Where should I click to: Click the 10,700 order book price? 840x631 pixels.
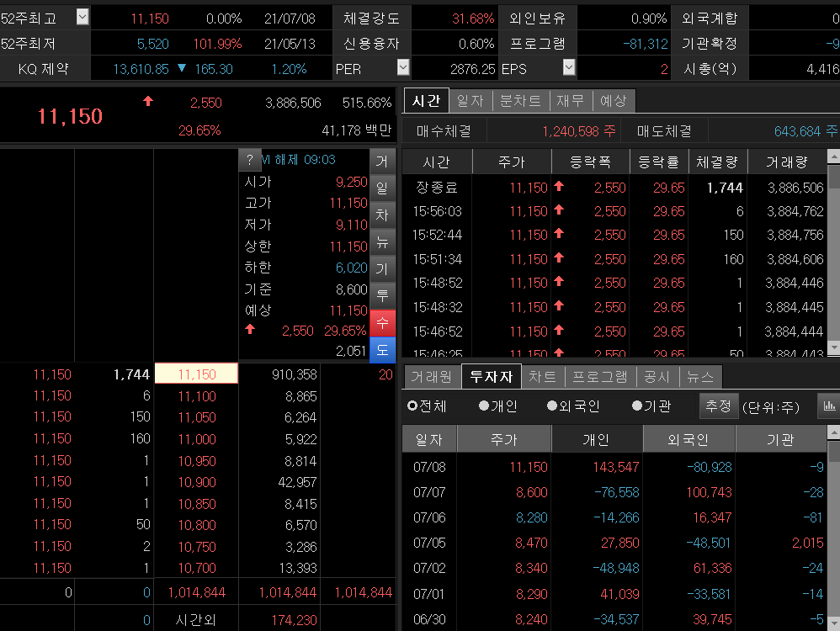(197, 568)
